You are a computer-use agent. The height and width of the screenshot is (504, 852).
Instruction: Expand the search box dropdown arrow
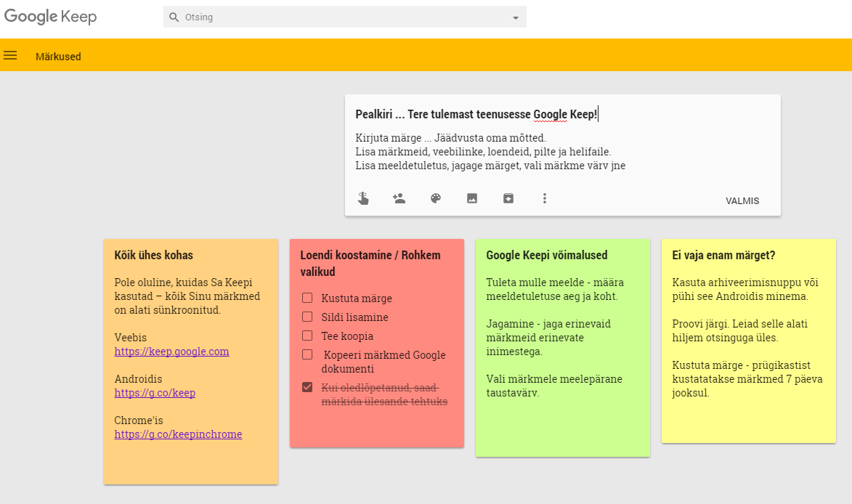coord(516,17)
